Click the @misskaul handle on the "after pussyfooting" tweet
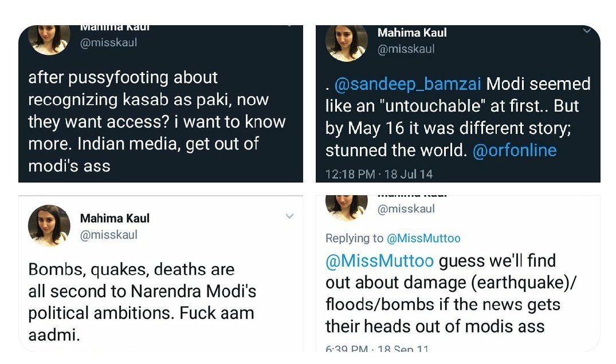 (x=108, y=43)
